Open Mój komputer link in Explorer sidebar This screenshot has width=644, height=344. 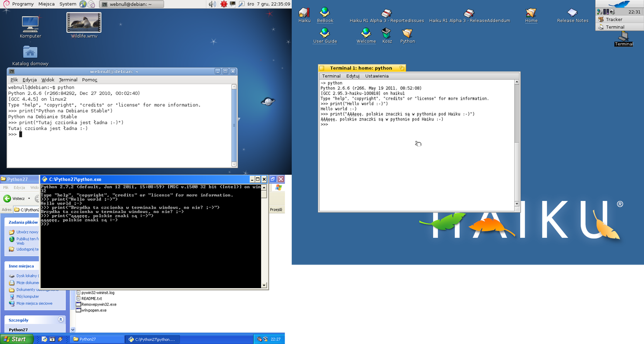(x=24, y=297)
